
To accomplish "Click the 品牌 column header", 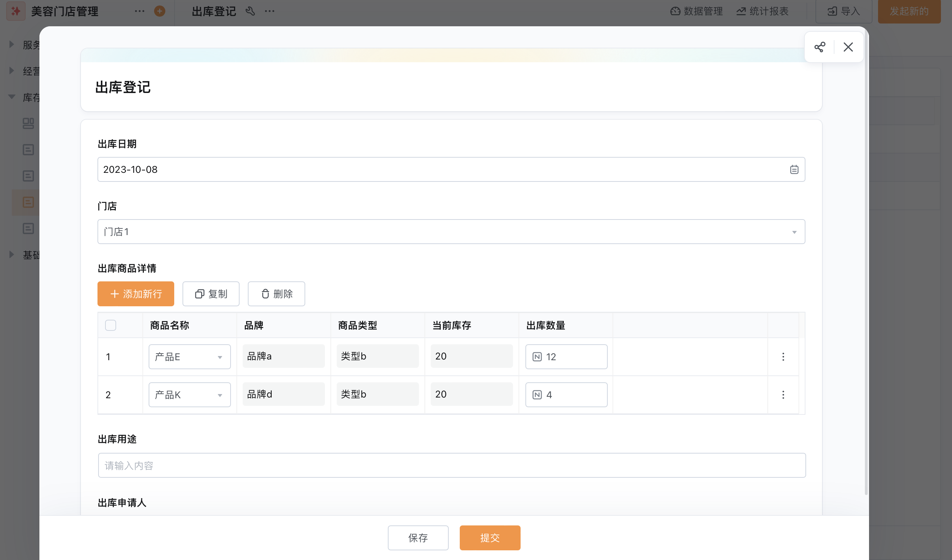I will click(254, 325).
